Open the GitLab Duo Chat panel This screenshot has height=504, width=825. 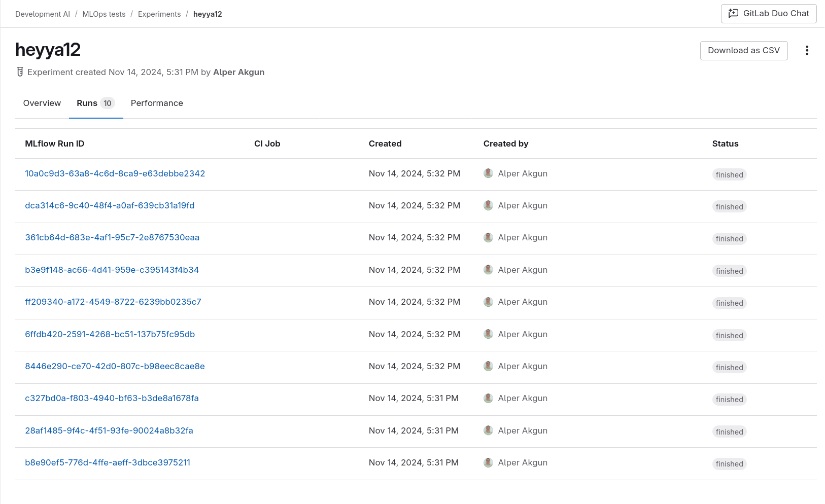tap(768, 14)
